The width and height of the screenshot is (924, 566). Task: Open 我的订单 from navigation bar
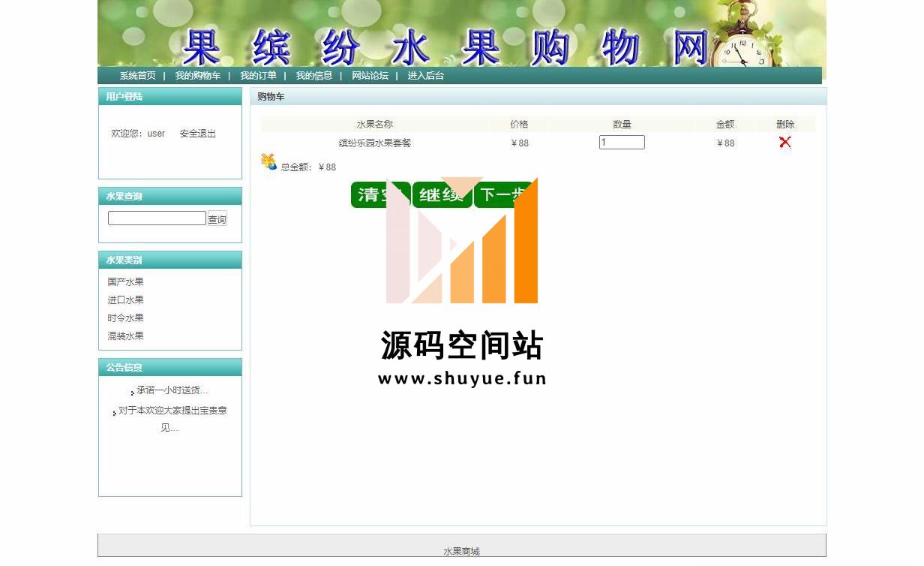258,76
